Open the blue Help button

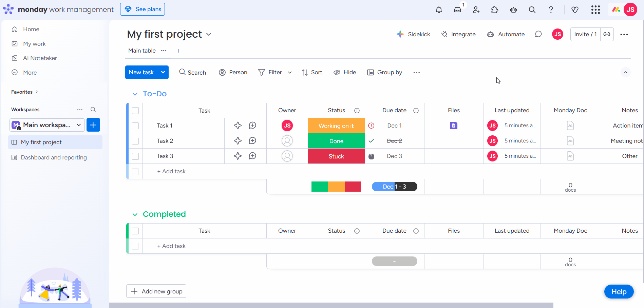[619, 292]
